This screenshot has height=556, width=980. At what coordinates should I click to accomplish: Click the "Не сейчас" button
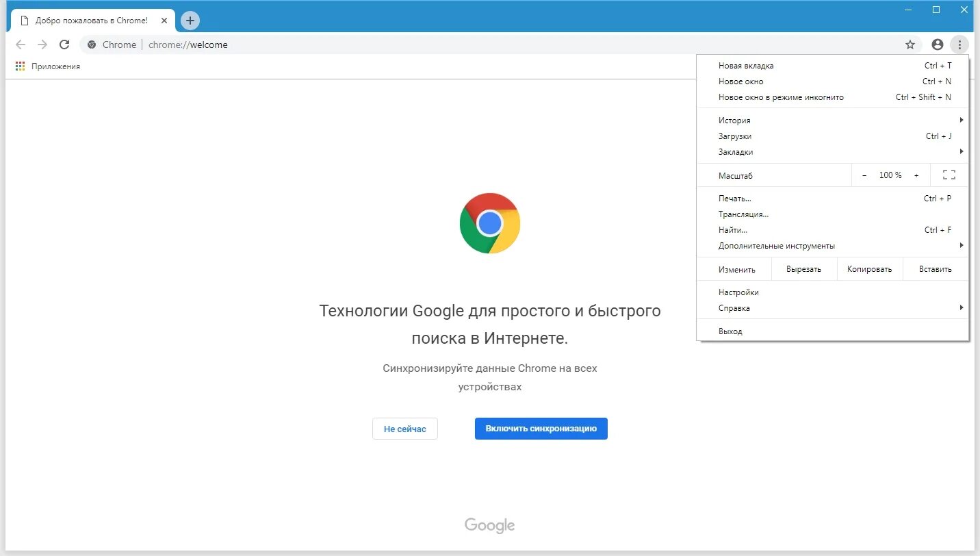[405, 429]
